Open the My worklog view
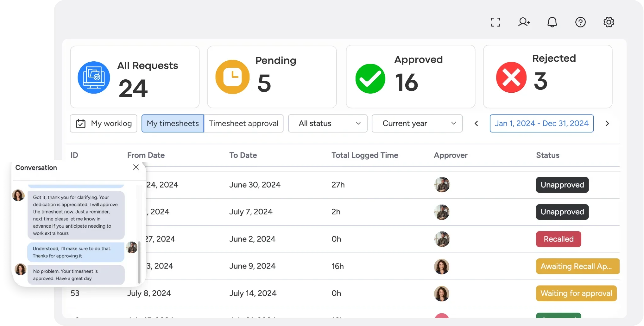Screen dimensions: 644x326 [x=104, y=123]
